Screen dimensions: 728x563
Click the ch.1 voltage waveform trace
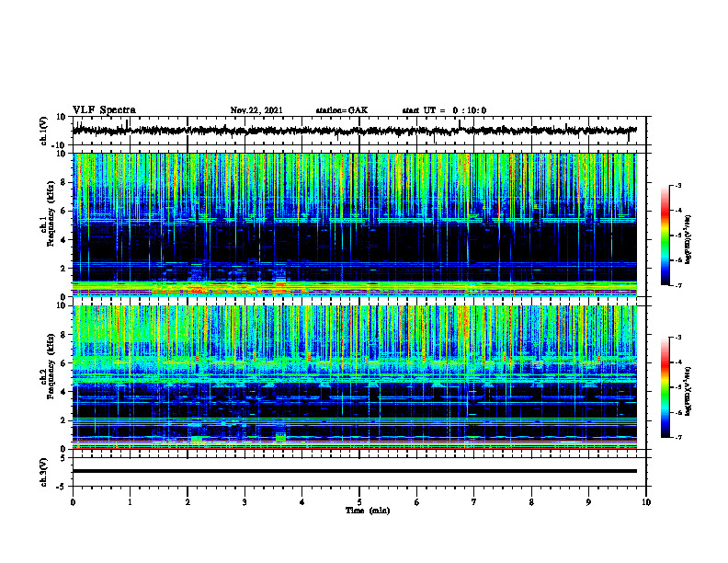tap(354, 131)
